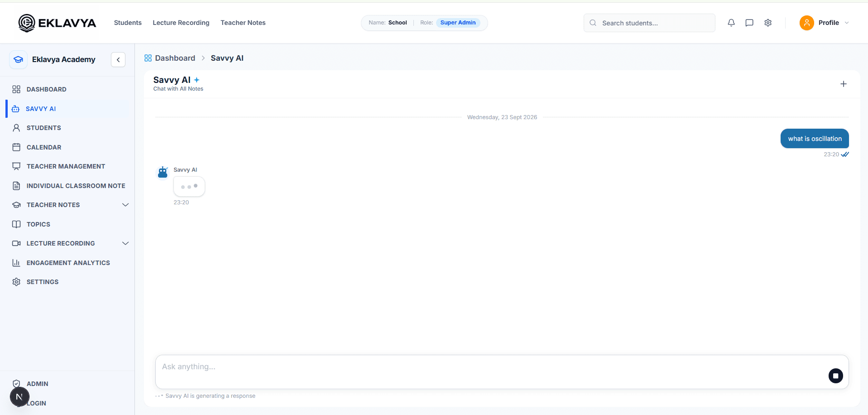
Task: Focus the Search students field
Action: (x=649, y=23)
